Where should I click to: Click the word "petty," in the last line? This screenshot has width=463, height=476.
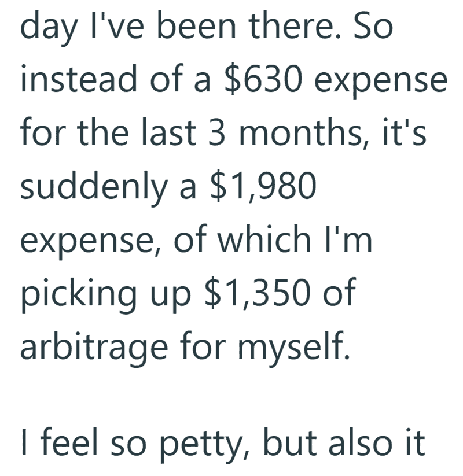coord(205,445)
